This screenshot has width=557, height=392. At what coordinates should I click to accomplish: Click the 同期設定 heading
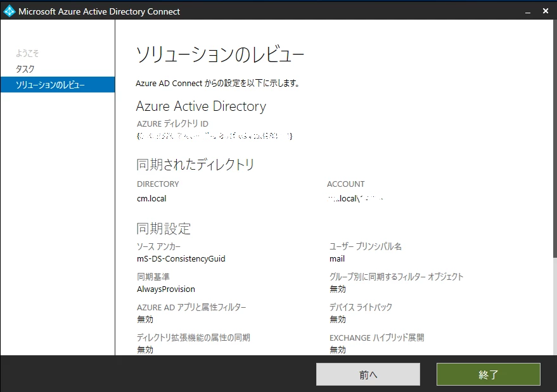pyautogui.click(x=163, y=229)
